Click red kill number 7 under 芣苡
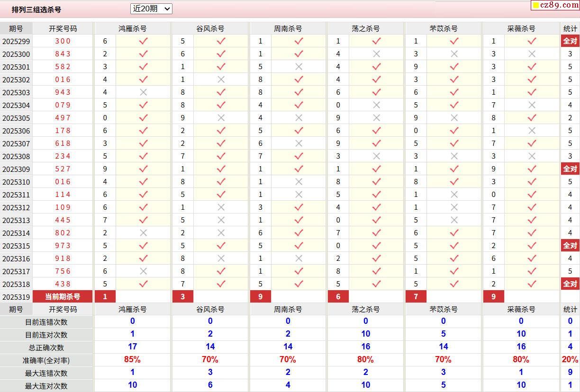The image size is (580, 392). (416, 297)
